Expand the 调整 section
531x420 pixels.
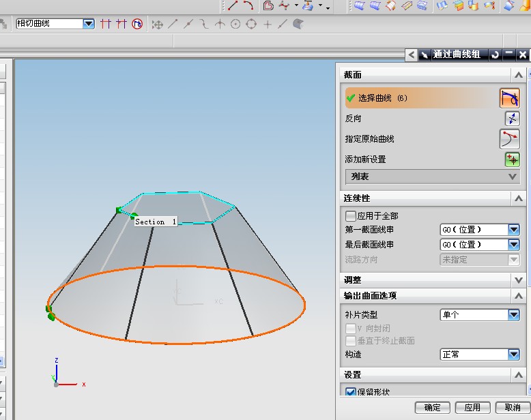click(x=519, y=280)
